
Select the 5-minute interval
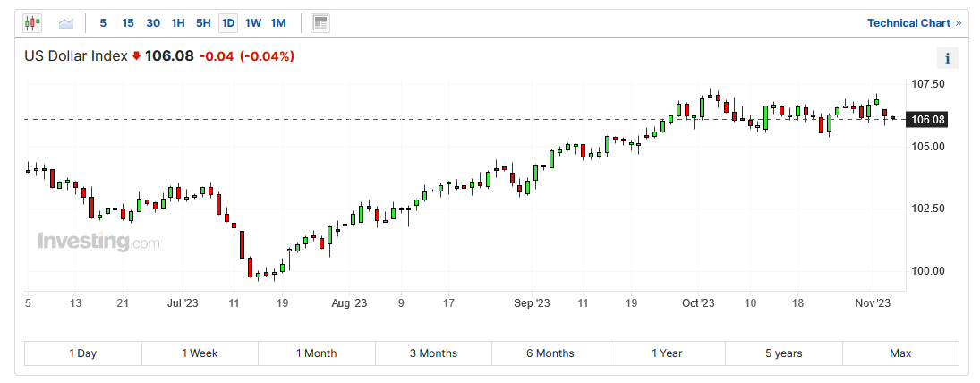103,22
